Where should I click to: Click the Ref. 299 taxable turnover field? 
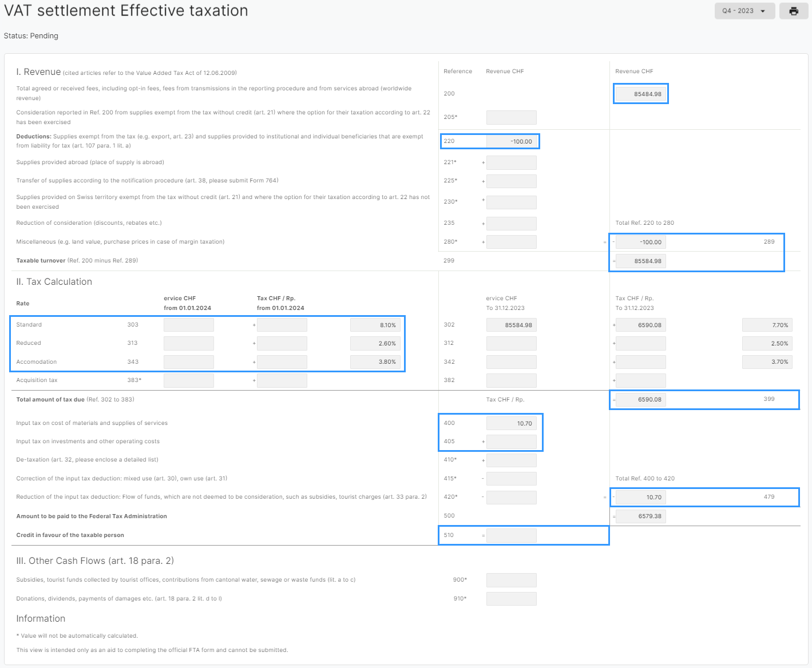[641, 261]
